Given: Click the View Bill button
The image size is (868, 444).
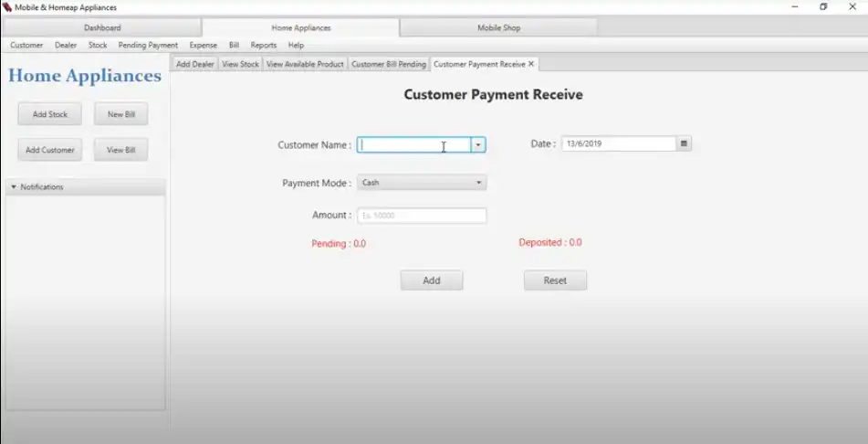Looking at the screenshot, I should coord(120,150).
